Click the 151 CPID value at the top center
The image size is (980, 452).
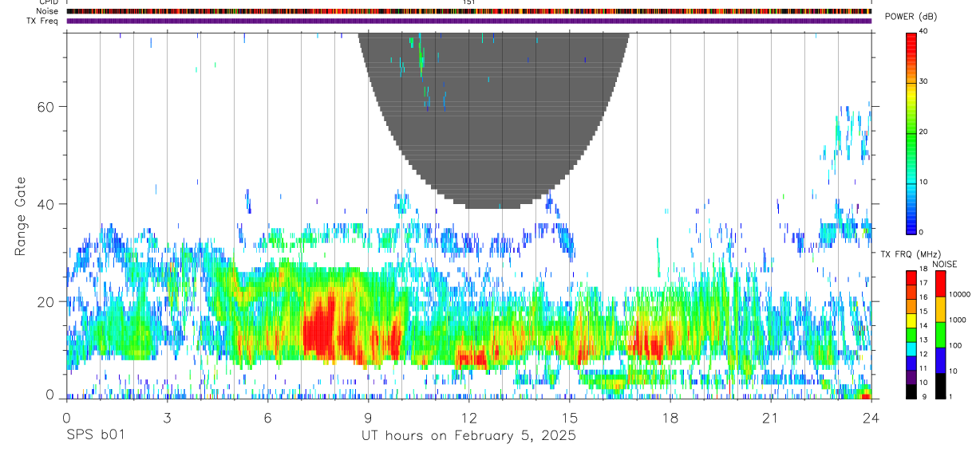(469, 2)
